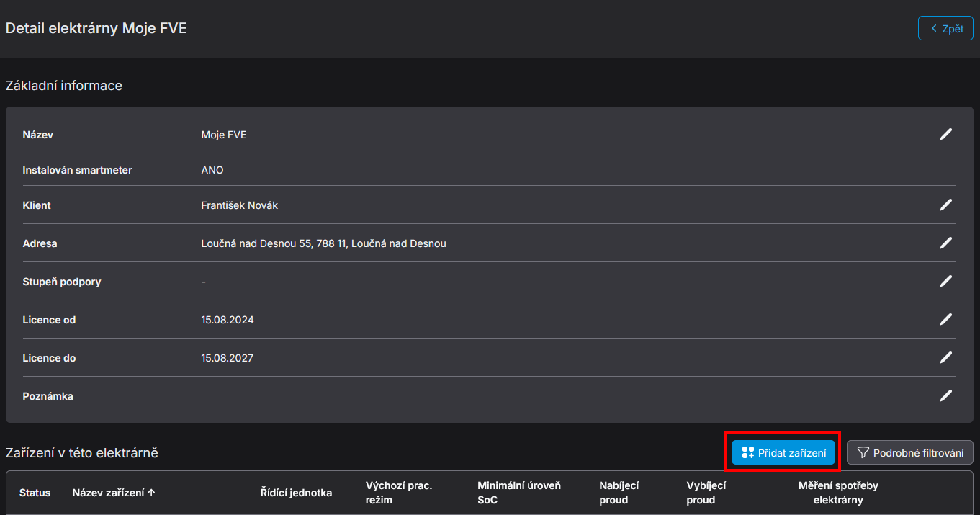Image resolution: width=980 pixels, height=515 pixels.
Task: Edit the Licence od date
Action: click(945, 320)
